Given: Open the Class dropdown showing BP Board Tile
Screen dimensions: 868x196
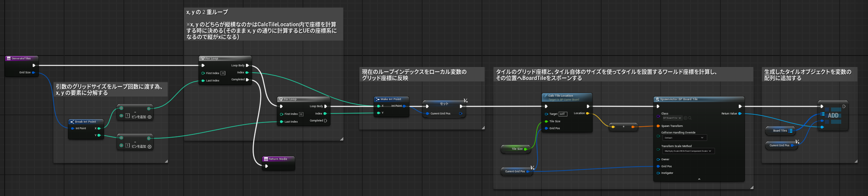Looking at the screenshot, I should 672,118.
